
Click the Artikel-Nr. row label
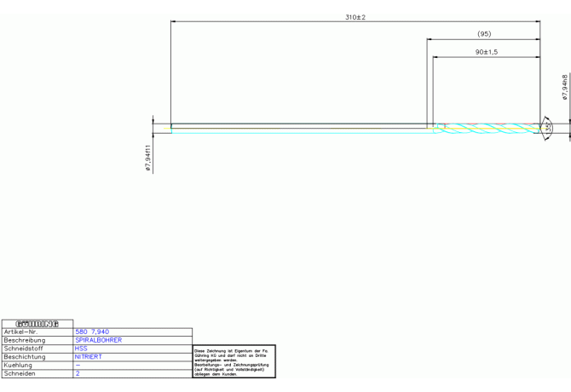pyautogui.click(x=21, y=331)
